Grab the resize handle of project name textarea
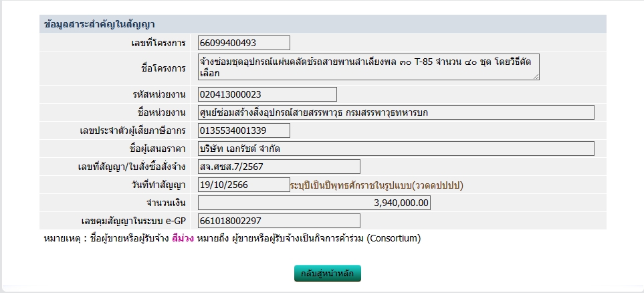 click(536, 77)
